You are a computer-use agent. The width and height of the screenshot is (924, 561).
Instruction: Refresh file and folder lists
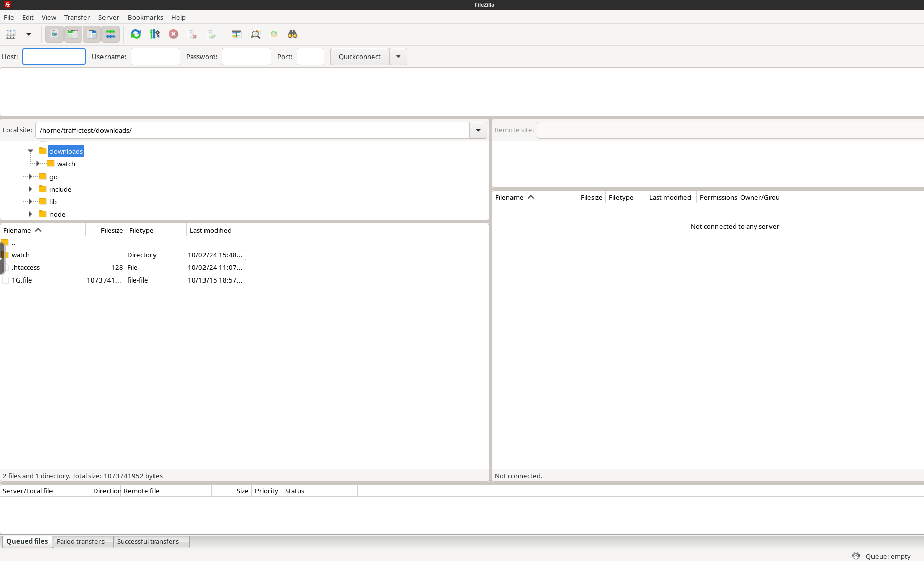tap(136, 34)
